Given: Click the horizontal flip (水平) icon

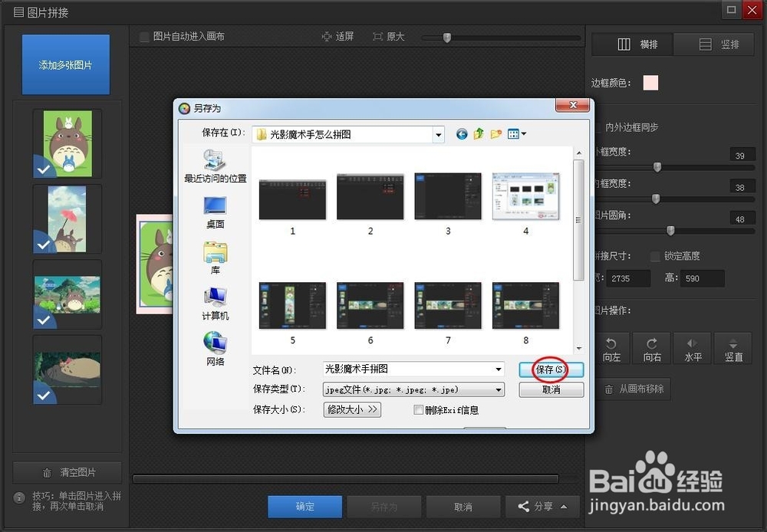Looking at the screenshot, I should click(692, 347).
